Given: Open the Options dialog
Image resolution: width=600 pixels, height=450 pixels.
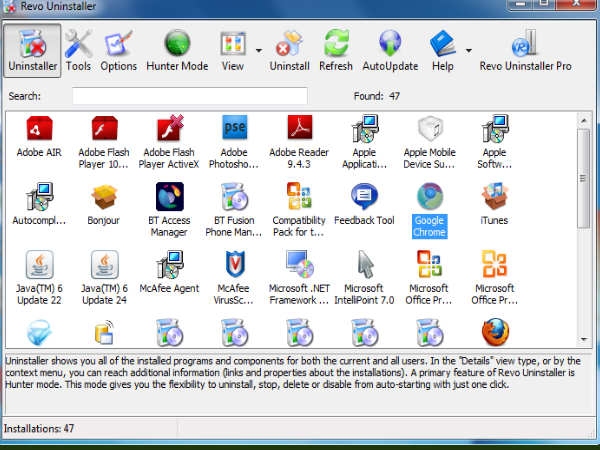Looking at the screenshot, I should pos(119,51).
